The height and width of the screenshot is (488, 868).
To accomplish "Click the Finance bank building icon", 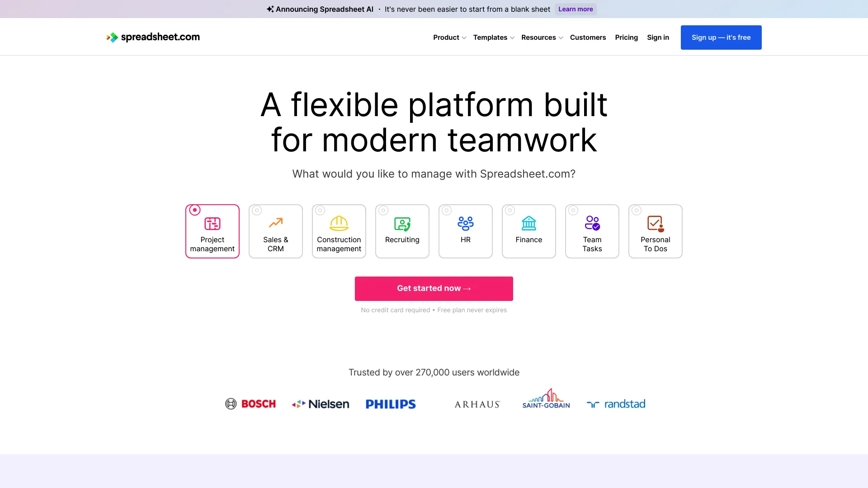I will (x=529, y=223).
